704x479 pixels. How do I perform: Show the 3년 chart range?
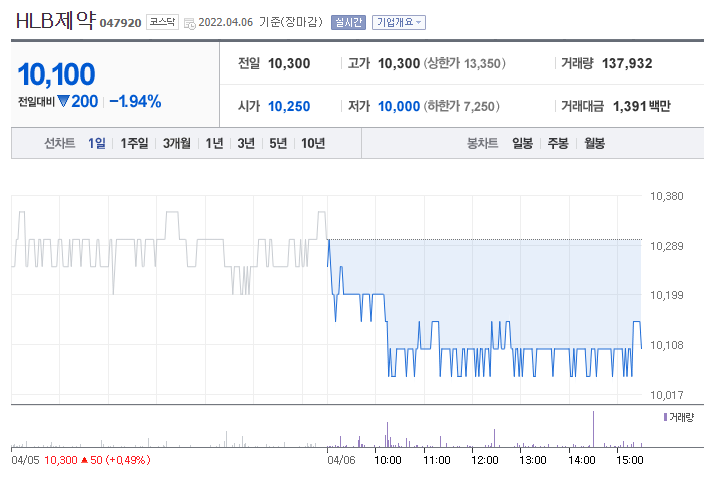[x=246, y=143]
